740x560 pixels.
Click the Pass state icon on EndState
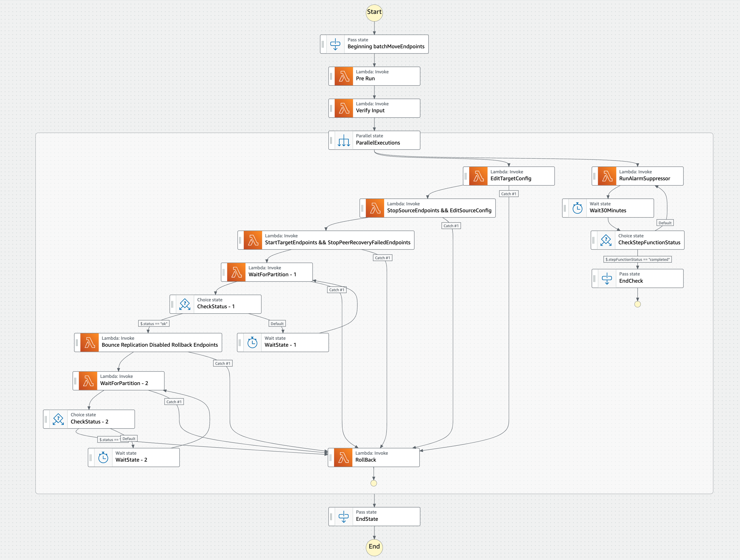[344, 517]
